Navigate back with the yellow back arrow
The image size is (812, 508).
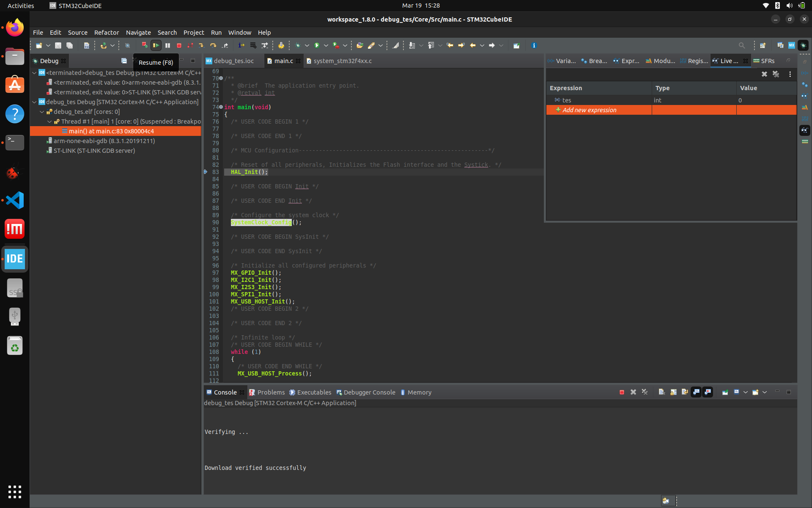pos(472,45)
